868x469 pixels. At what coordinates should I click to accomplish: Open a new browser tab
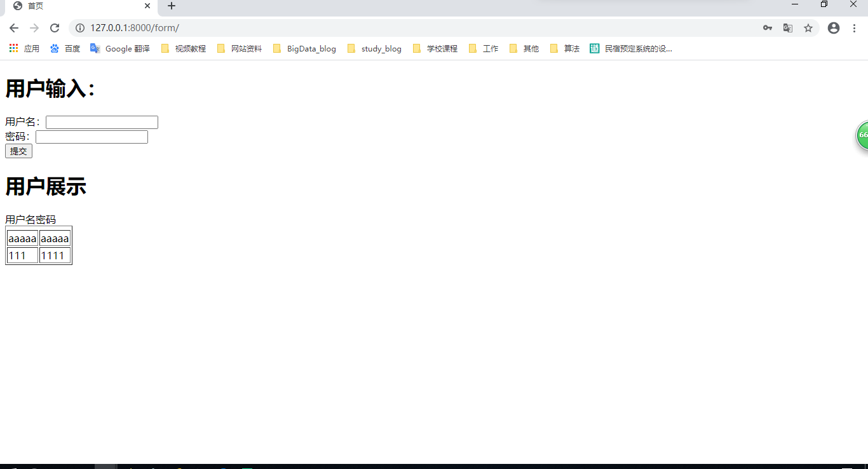pos(171,6)
